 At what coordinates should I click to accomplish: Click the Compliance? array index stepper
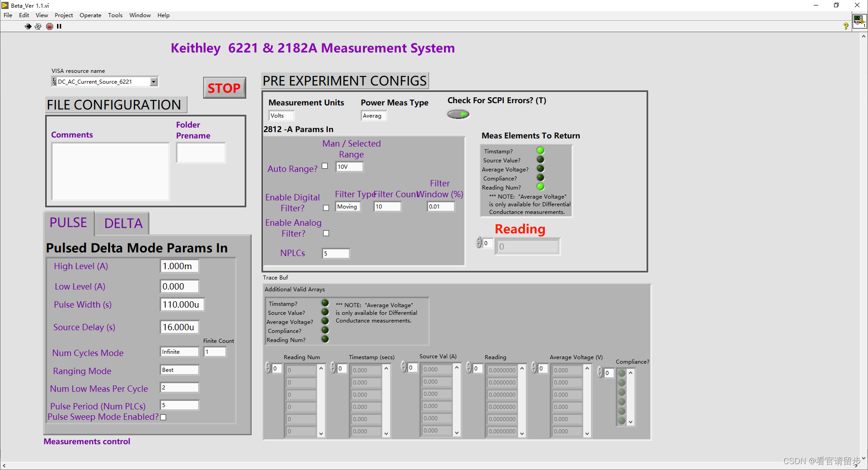[x=600, y=372]
